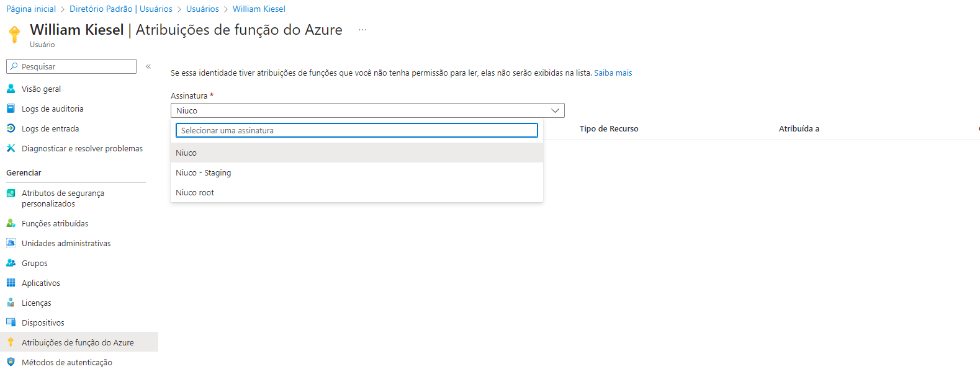Viewport: 980px width, 382px height.
Task: Click the Diagnosticar e resolver problemas wrench icon
Action: click(11, 148)
